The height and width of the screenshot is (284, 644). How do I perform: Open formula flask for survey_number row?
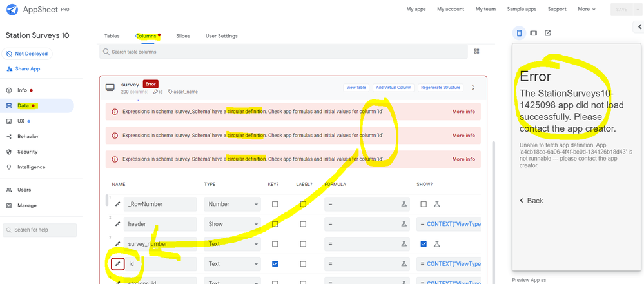[x=404, y=244]
